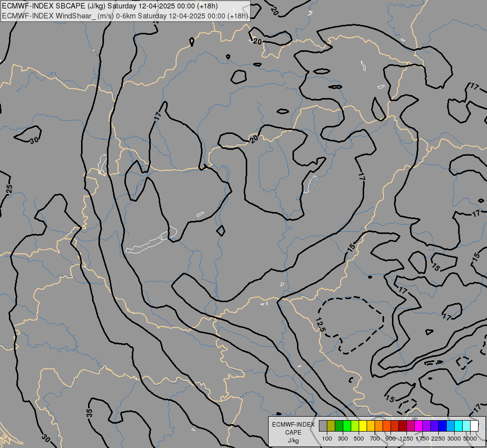Viewport: 487px width, 448px height.
Task: Click the legend value label 2250
Action: [x=438, y=439]
